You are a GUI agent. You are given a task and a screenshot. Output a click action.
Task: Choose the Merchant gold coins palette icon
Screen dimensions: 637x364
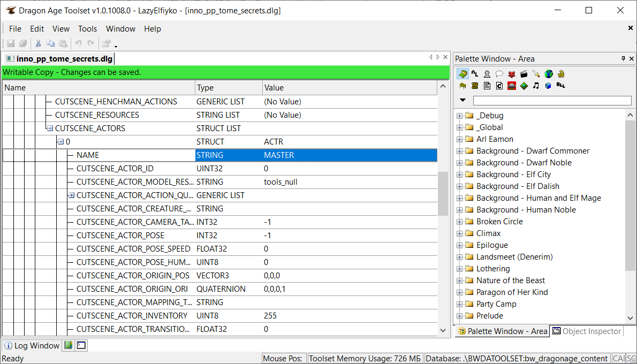pos(561,74)
